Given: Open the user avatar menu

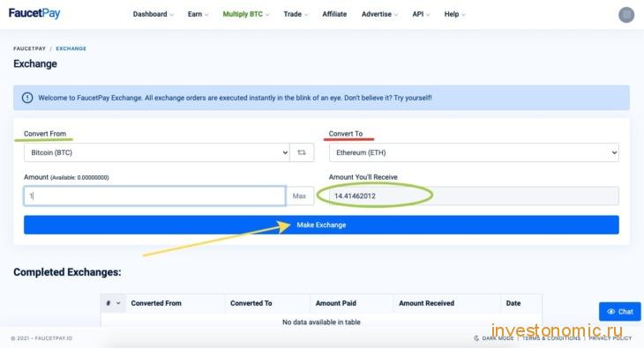Looking at the screenshot, I should coord(626,15).
